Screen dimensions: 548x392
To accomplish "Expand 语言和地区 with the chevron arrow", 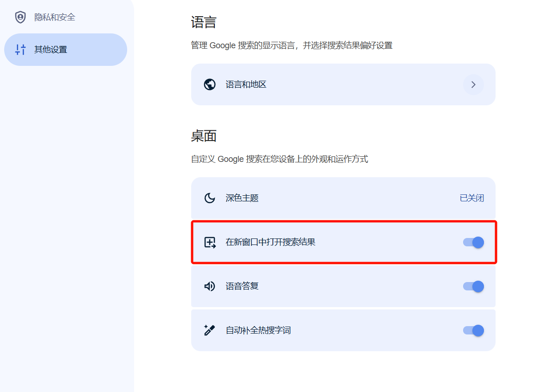I will coord(474,84).
